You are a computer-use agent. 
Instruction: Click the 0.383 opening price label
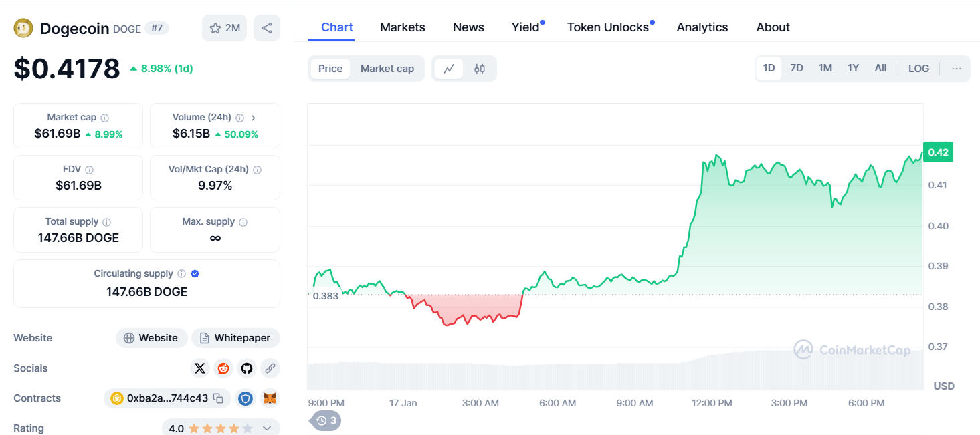[325, 296]
